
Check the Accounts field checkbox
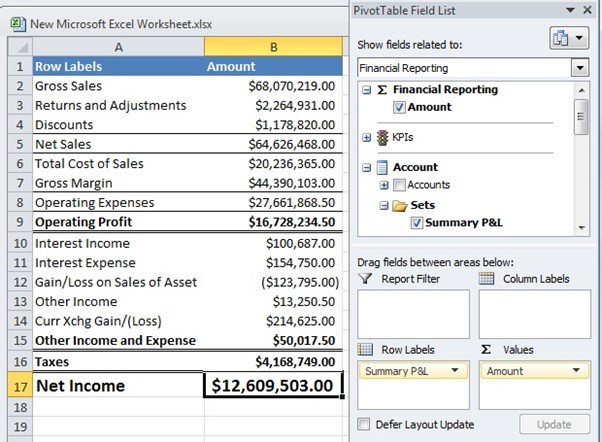tap(398, 185)
